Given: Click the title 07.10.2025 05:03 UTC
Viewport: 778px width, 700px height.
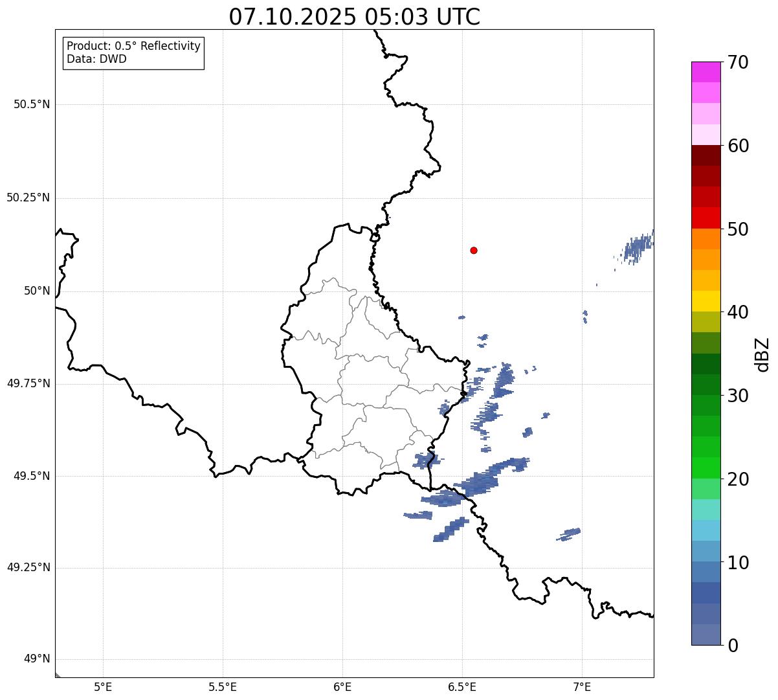Looking at the screenshot, I should click(x=355, y=17).
